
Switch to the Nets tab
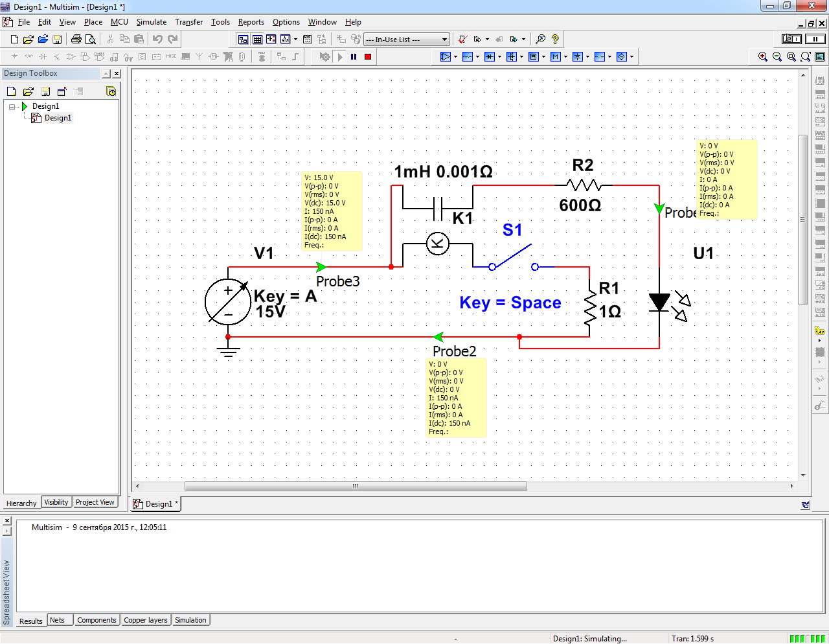pos(58,620)
